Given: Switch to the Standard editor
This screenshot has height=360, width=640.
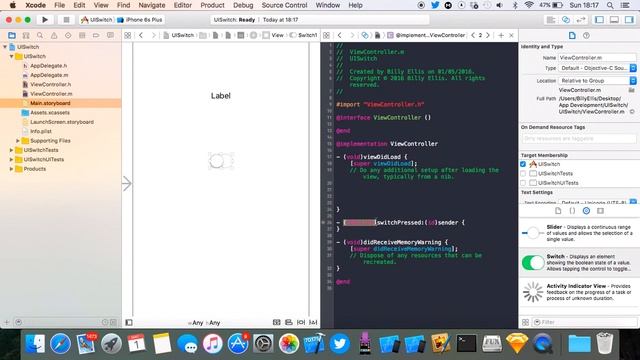Looking at the screenshot, I should pyautogui.click(x=551, y=20).
